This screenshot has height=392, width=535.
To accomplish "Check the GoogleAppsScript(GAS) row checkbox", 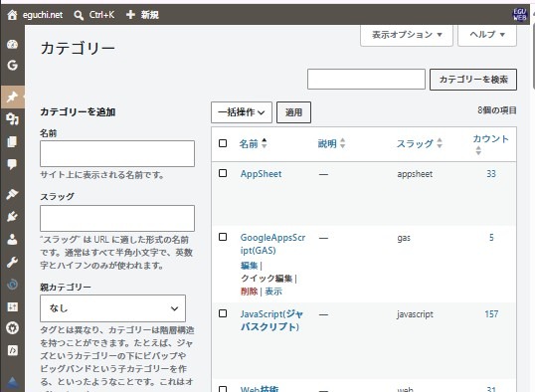I will 223,237.
